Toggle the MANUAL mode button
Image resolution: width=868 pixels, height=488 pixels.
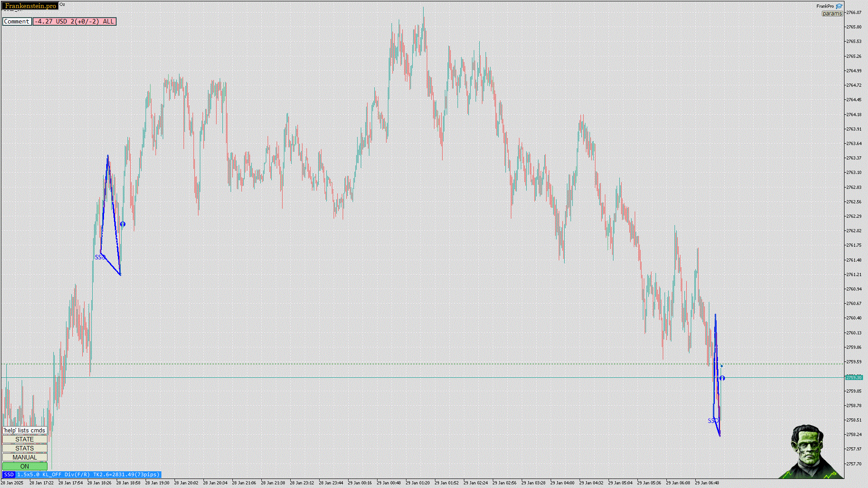(x=24, y=457)
